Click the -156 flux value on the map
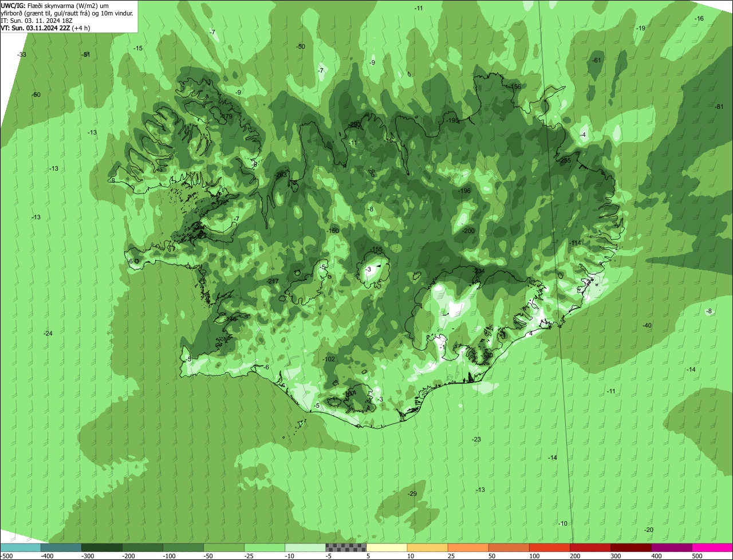This screenshot has height=560, width=733. point(515,86)
